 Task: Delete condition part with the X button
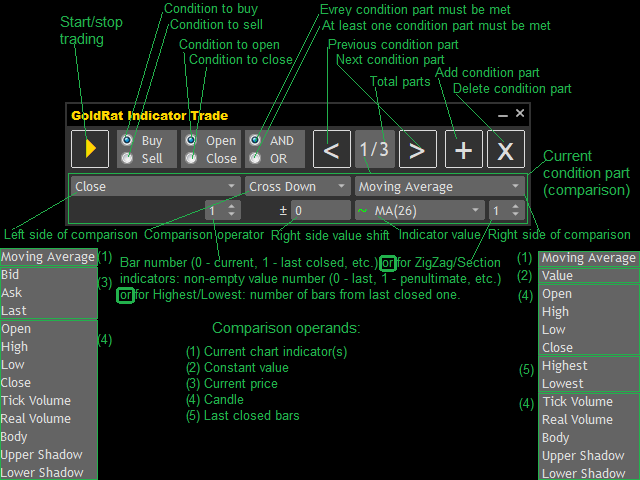(506, 149)
